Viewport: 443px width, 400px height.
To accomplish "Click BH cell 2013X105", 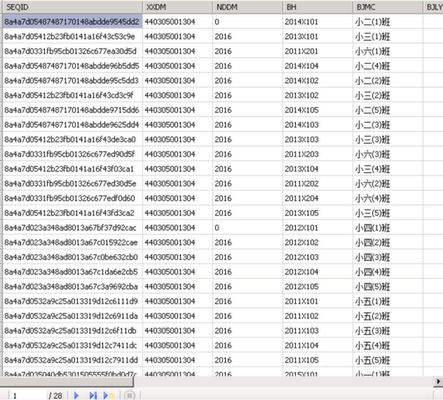I will (318, 213).
